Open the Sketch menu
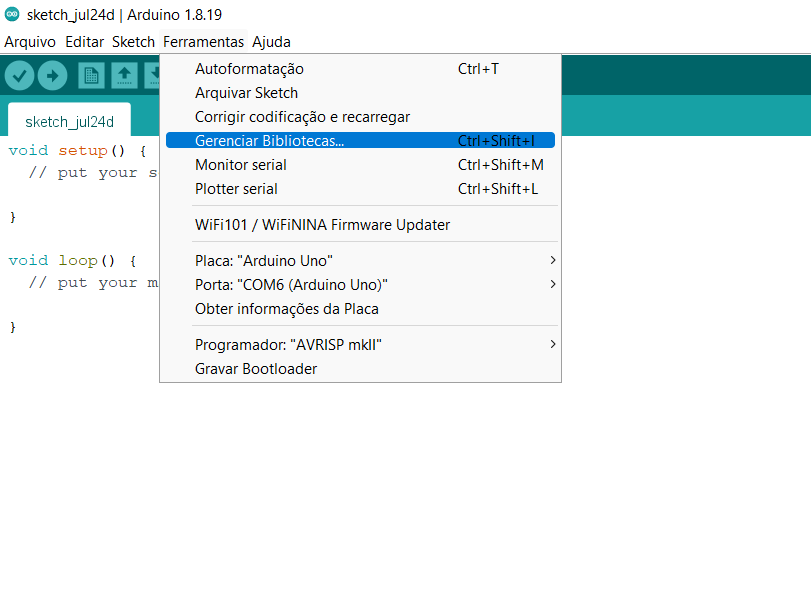Screen dimensions: 811x591 133,42
